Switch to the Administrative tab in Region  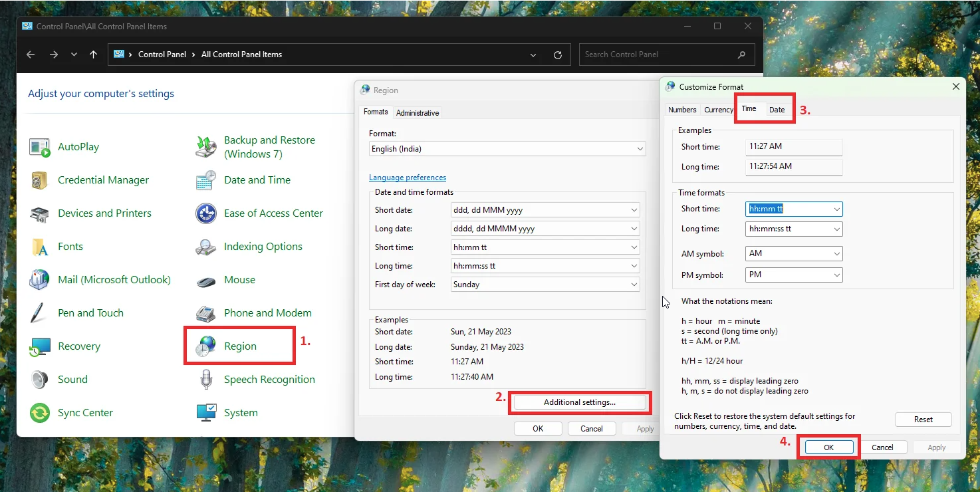click(x=418, y=113)
